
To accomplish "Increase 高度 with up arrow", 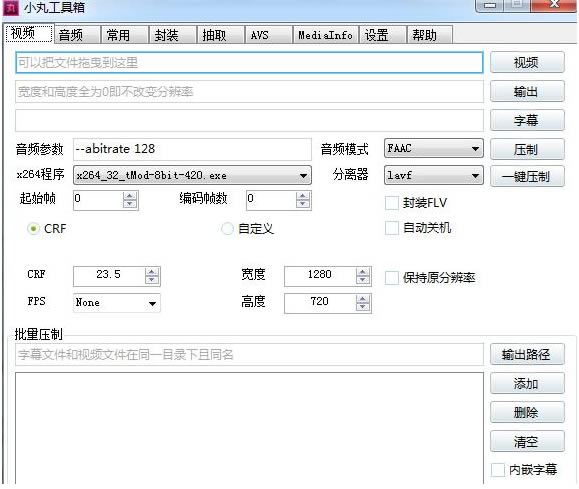I will [x=363, y=299].
